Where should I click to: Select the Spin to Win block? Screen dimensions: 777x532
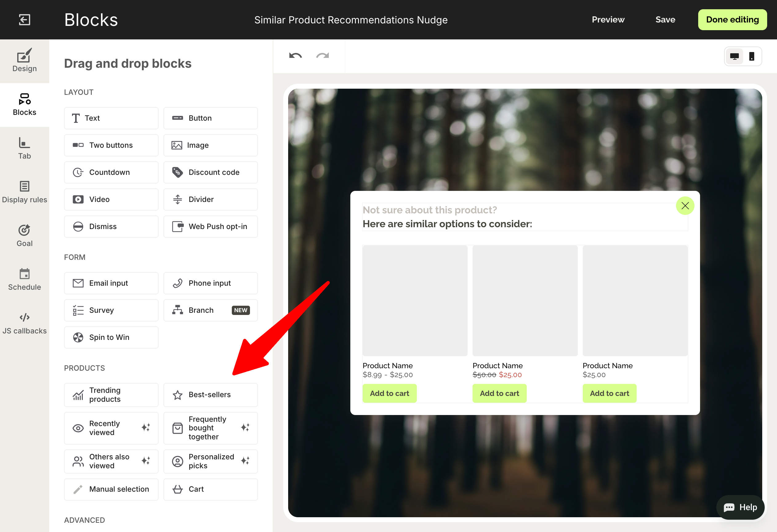point(111,337)
